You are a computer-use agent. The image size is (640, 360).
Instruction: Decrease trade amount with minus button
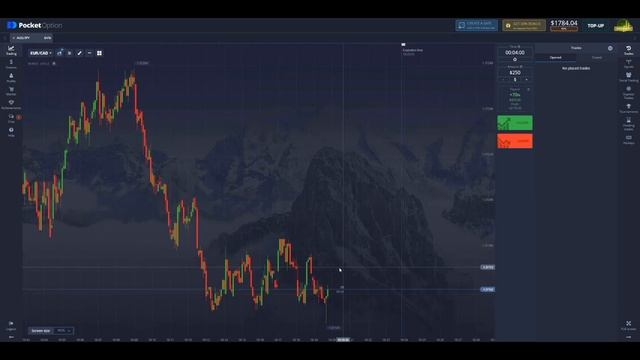pyautogui.click(x=503, y=80)
